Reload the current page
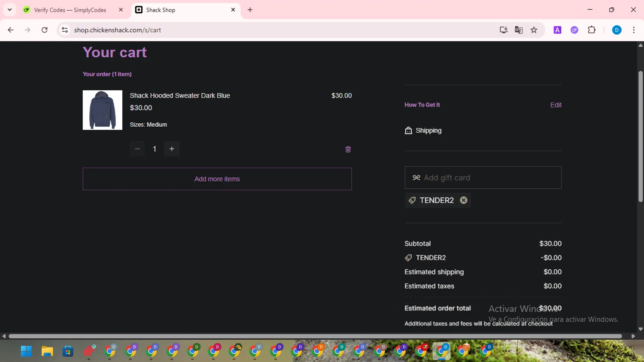This screenshot has height=362, width=644. [x=45, y=30]
